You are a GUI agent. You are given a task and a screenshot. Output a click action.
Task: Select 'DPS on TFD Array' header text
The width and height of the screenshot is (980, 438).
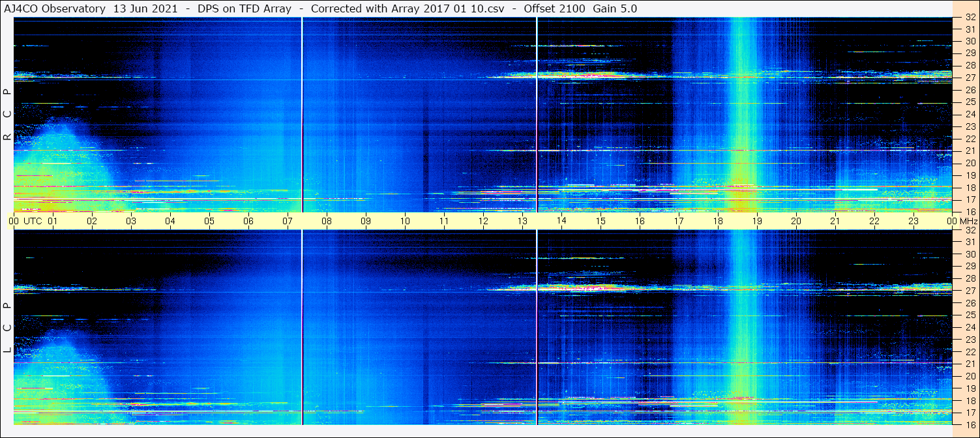point(244,8)
